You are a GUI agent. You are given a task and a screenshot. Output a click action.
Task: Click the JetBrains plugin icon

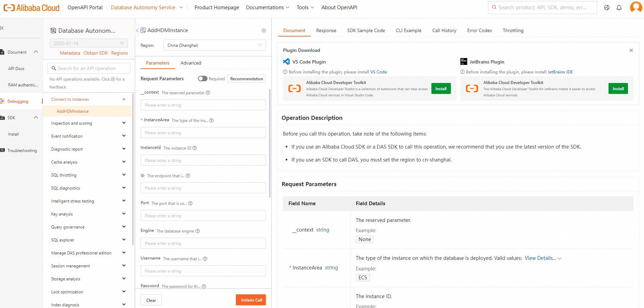[464, 61]
